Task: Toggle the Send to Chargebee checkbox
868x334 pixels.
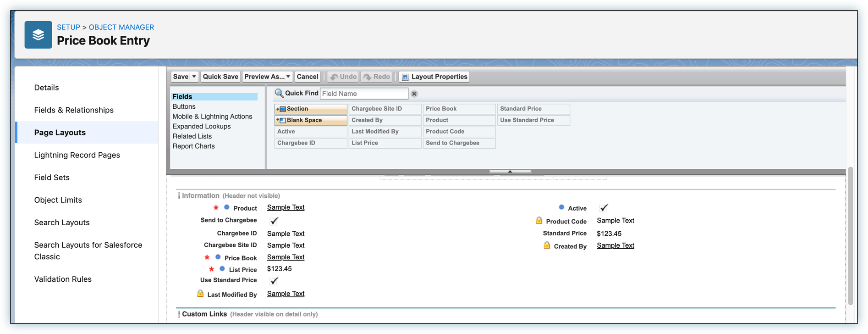Action: click(x=274, y=221)
